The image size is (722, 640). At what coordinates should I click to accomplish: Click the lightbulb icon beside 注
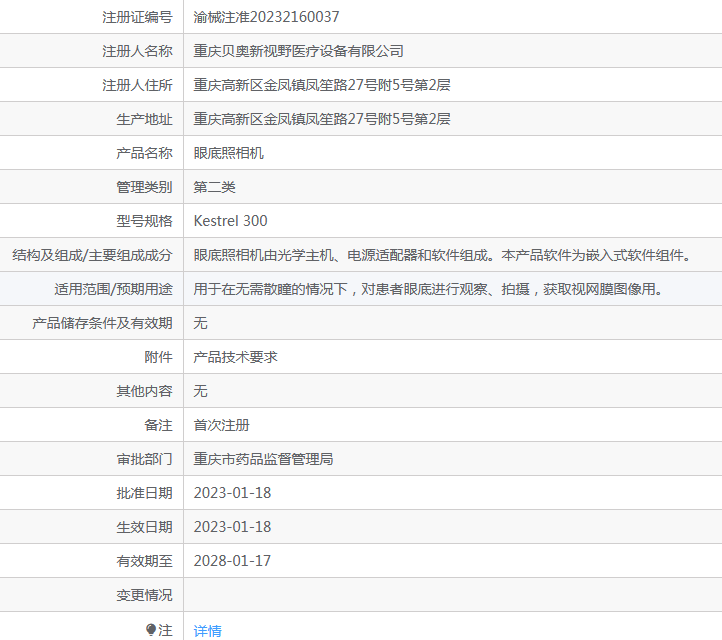(151, 629)
